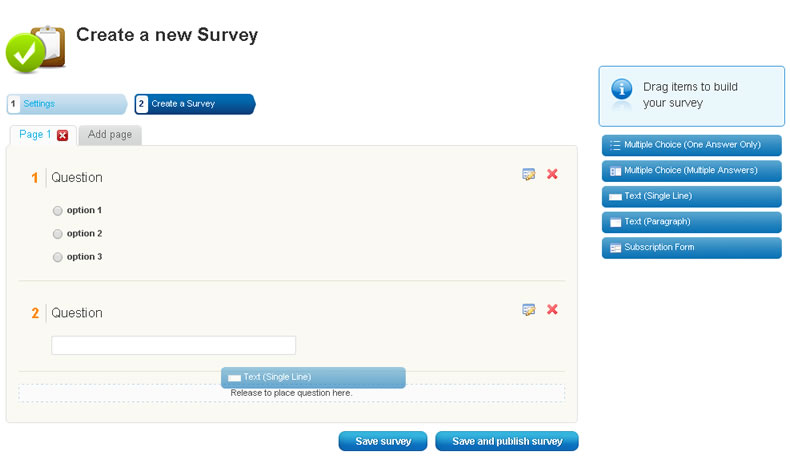Select Multiple Choice (Multiple Answers) item
Viewport: 790px width, 464px height.
[692, 171]
